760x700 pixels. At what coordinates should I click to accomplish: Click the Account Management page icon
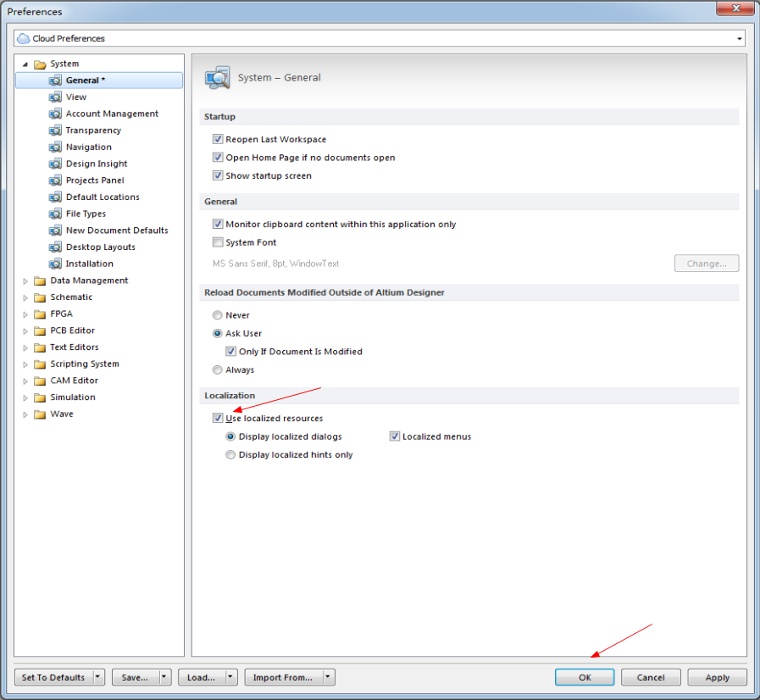point(55,114)
